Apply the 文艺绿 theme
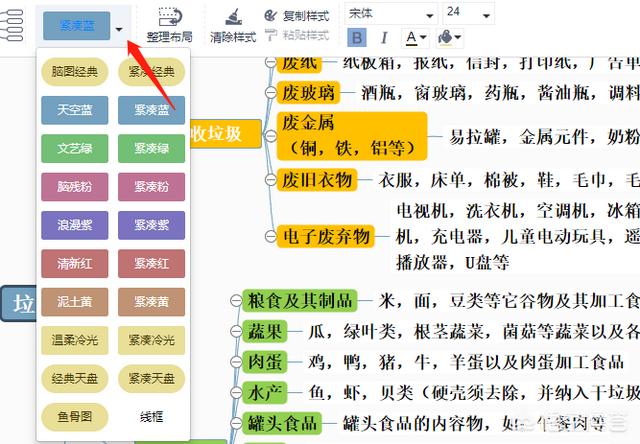 [x=75, y=148]
